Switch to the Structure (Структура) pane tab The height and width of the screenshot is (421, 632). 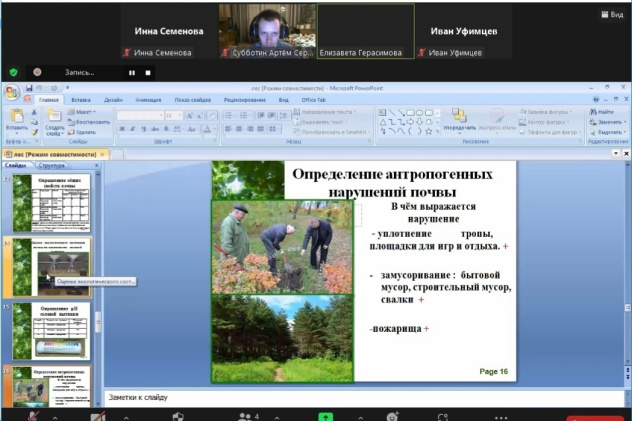point(52,165)
